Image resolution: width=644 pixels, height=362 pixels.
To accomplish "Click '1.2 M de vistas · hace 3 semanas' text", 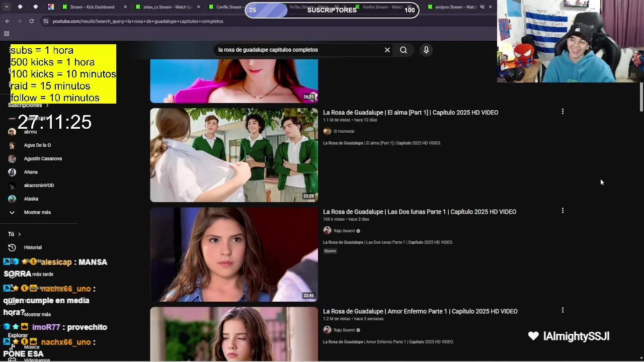I will 353,319.
